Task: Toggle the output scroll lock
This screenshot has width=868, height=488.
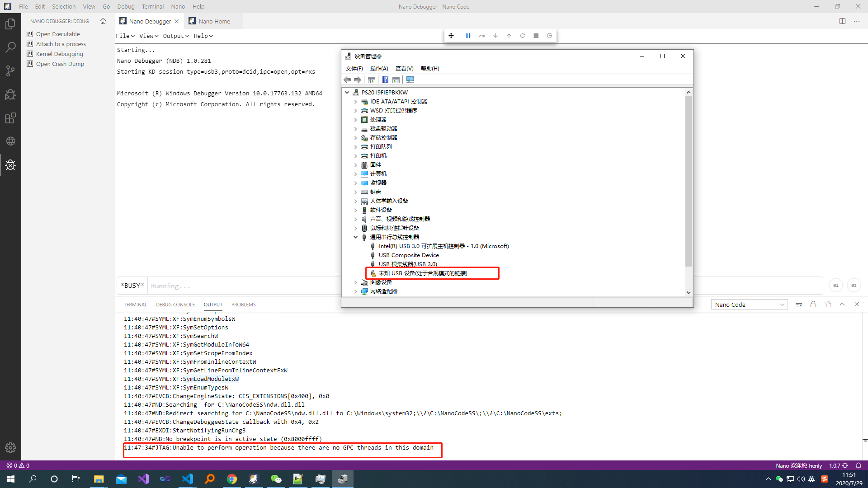Action: point(813,305)
